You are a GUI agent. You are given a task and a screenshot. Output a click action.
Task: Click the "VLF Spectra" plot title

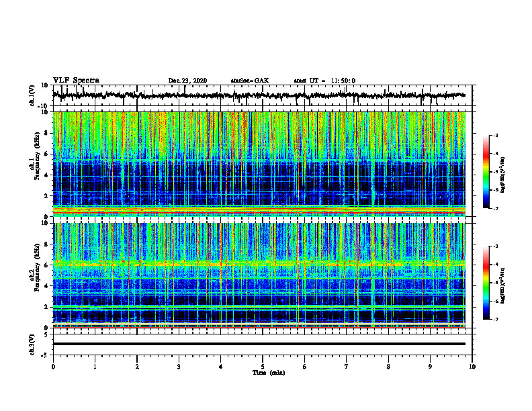[76, 81]
